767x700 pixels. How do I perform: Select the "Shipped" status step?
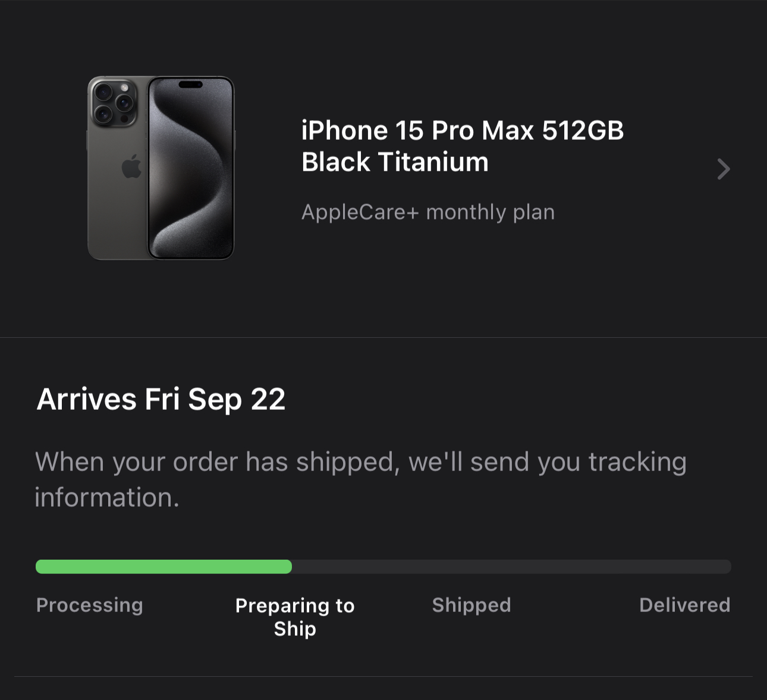pyautogui.click(x=471, y=605)
